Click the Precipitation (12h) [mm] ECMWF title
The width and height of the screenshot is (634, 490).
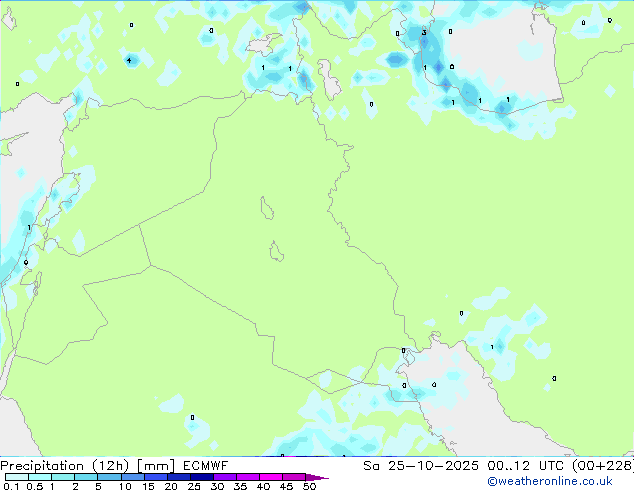click(114, 466)
